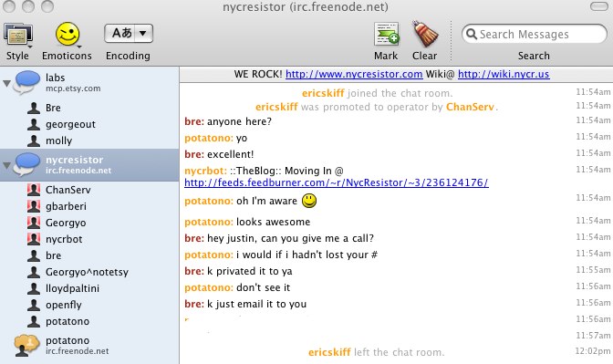This screenshot has width=613, height=364.
Task: Open the Style toolbar icon
Action: (x=18, y=36)
